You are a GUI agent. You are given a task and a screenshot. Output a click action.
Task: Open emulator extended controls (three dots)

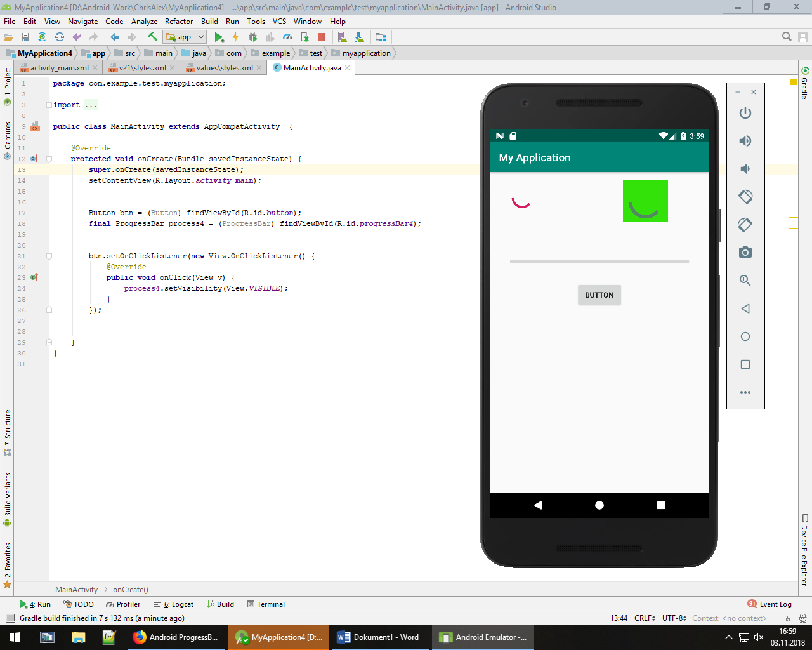pos(745,392)
